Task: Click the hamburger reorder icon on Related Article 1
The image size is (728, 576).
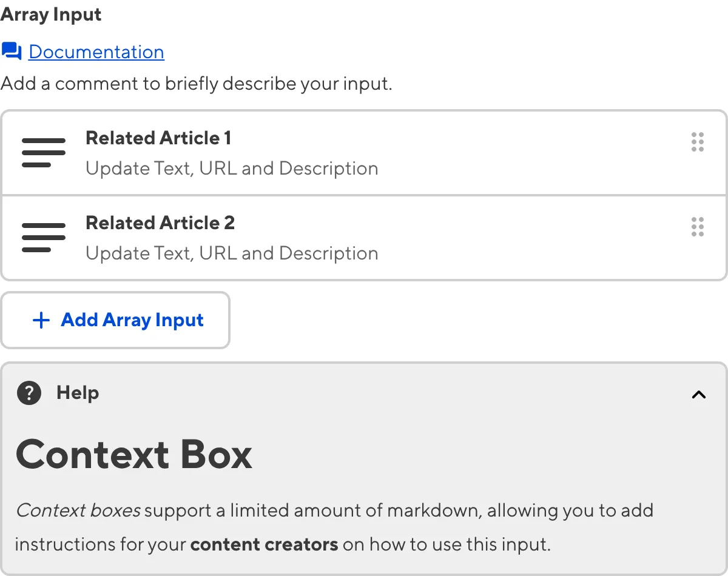Action: pos(43,153)
